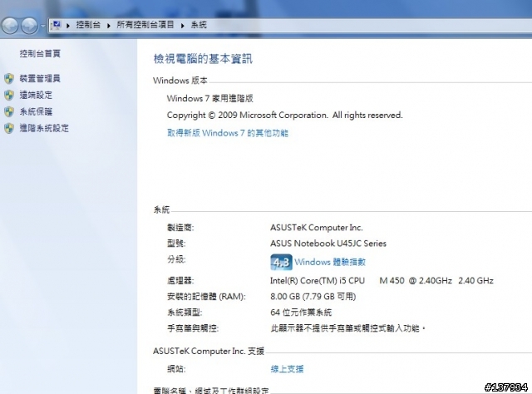Screen dimensions: 532x394
Task: Click the 此顯示器不提供手寫筆或觸控式輸入功能 text
Action: pos(347,328)
